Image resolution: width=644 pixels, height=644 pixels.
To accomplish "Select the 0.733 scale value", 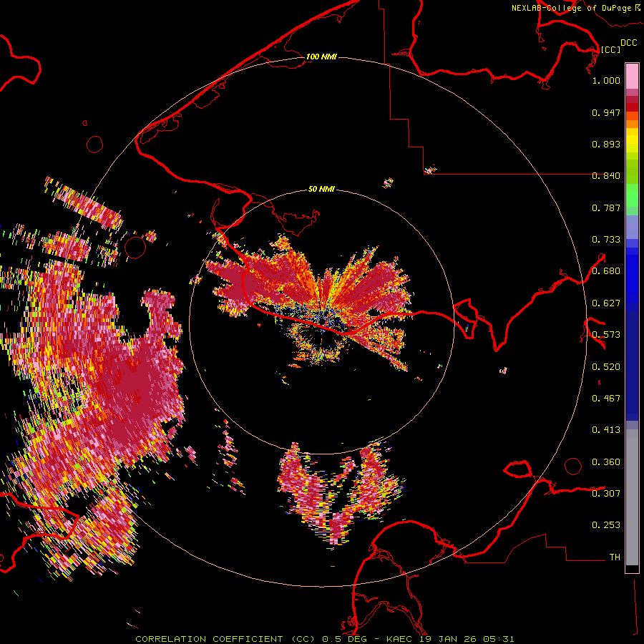I will [606, 240].
